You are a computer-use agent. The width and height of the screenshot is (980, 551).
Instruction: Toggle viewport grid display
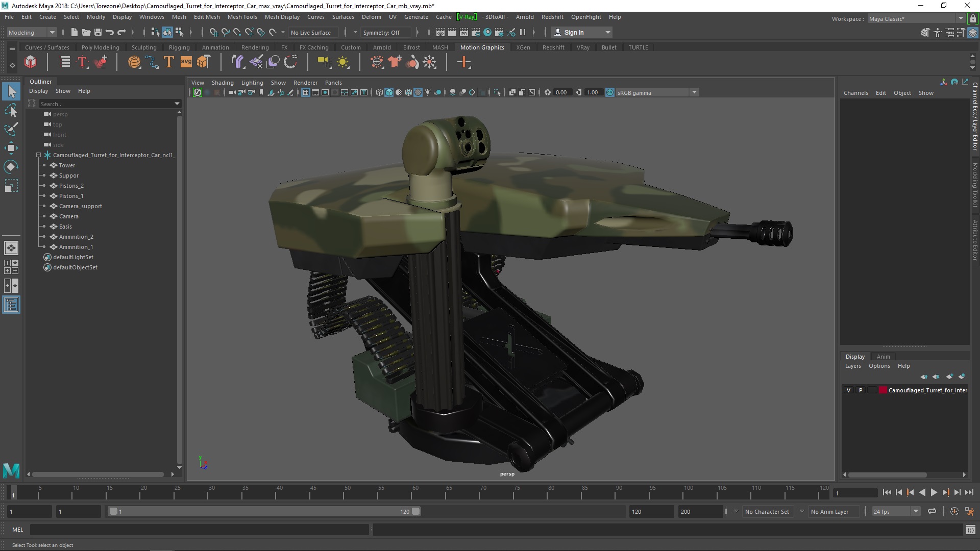(x=305, y=92)
